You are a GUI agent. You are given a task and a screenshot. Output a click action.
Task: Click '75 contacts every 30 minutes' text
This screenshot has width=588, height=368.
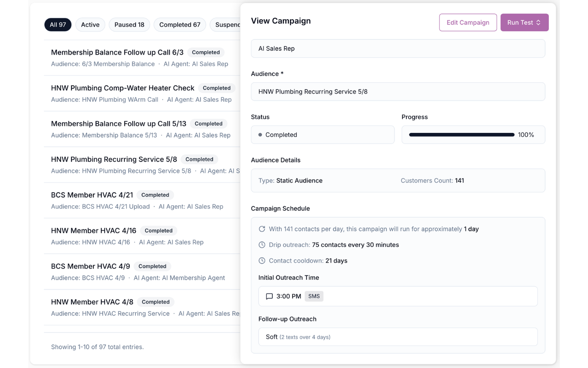click(x=355, y=245)
